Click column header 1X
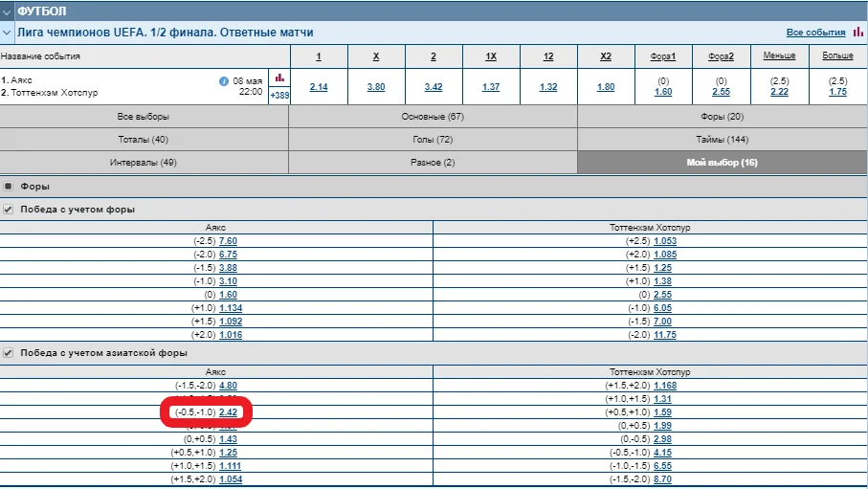The image size is (868, 489). 491,56
